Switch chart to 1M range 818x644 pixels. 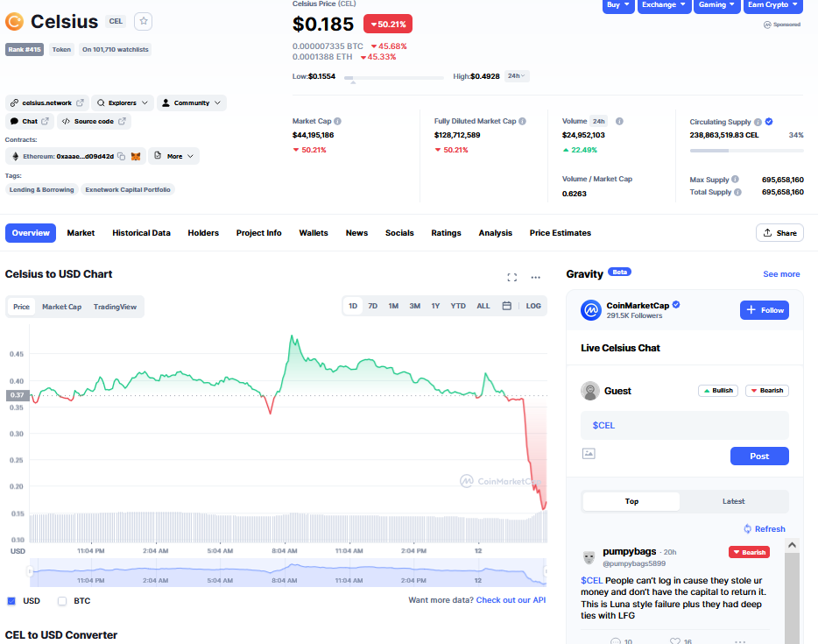click(x=393, y=306)
